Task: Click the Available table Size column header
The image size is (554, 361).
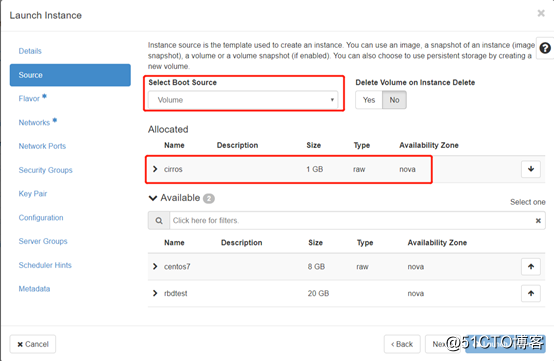Action: pos(315,243)
